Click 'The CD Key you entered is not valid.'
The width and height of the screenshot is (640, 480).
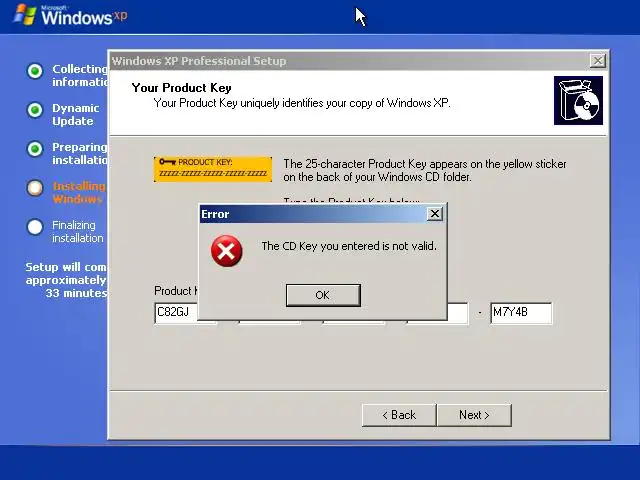tap(349, 246)
